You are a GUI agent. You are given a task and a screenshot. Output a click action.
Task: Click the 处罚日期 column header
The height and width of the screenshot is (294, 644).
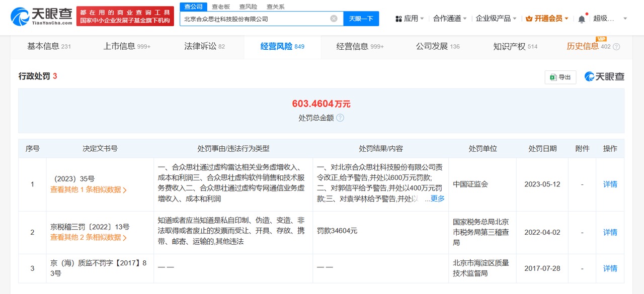pyautogui.click(x=542, y=149)
